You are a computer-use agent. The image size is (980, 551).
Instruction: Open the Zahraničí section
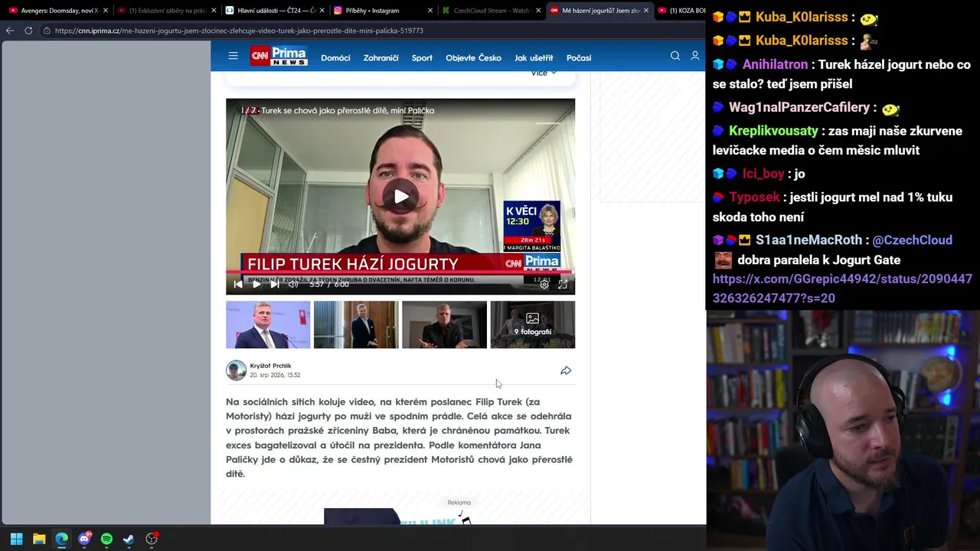click(x=381, y=58)
